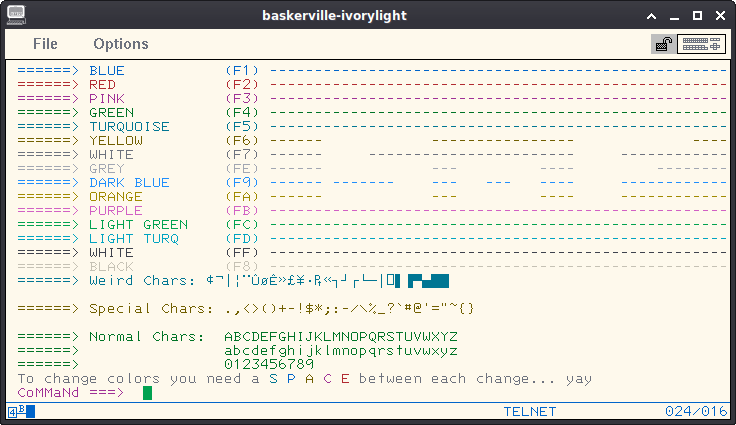This screenshot has width=736, height=425.
Task: Click the faint BLACK label text
Action: (x=112, y=267)
